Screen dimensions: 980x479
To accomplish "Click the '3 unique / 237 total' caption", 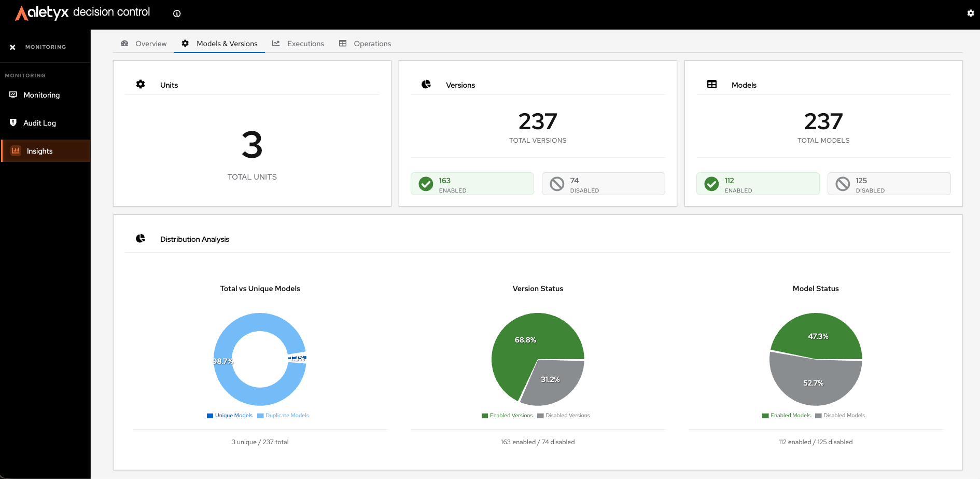I will (x=260, y=442).
